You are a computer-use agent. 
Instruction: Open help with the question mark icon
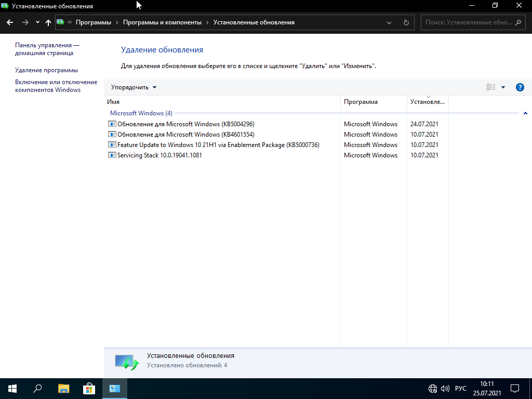pyautogui.click(x=520, y=87)
